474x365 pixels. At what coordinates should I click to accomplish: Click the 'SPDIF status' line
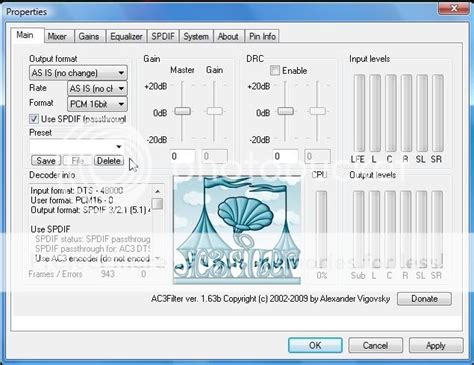pyautogui.click(x=93, y=239)
